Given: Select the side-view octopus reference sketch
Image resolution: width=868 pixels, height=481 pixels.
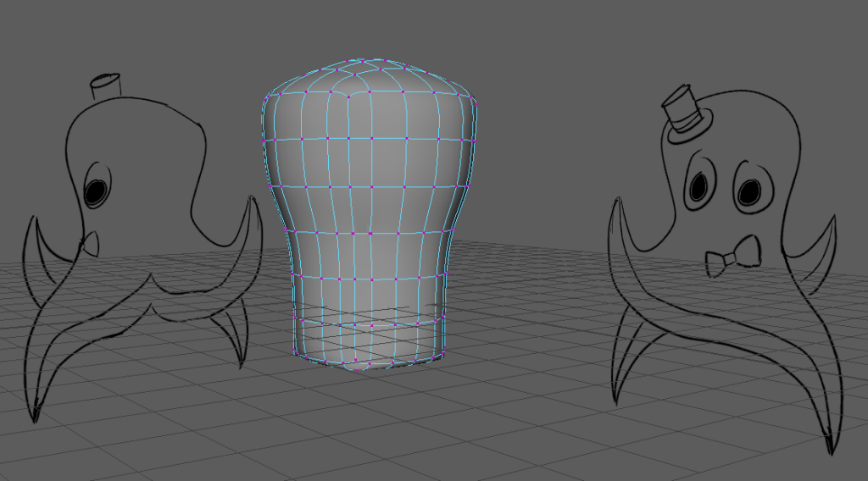Looking at the screenshot, I should coord(142,248).
